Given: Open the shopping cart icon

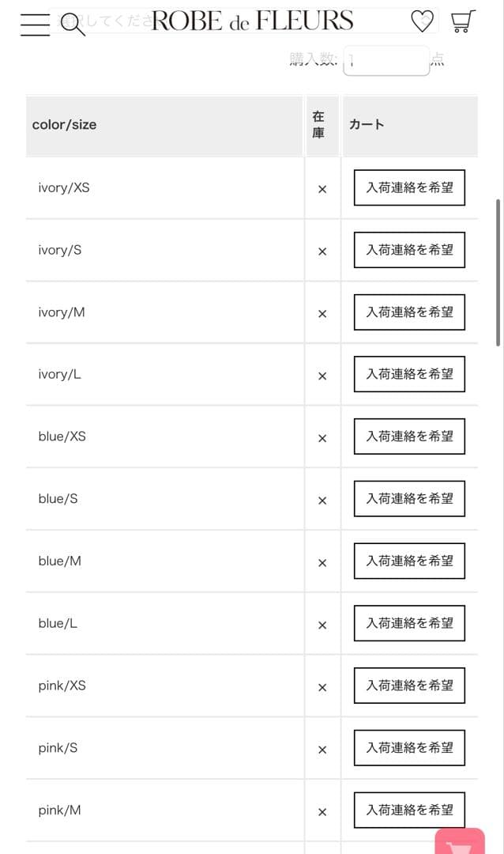Looking at the screenshot, I should pos(463,22).
